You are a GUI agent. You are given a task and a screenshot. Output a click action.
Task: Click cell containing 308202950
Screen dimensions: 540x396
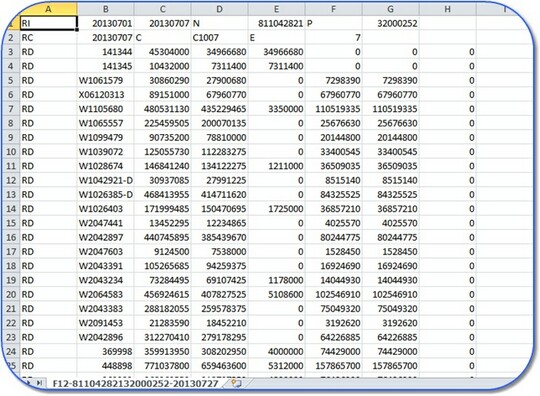pyautogui.click(x=219, y=352)
